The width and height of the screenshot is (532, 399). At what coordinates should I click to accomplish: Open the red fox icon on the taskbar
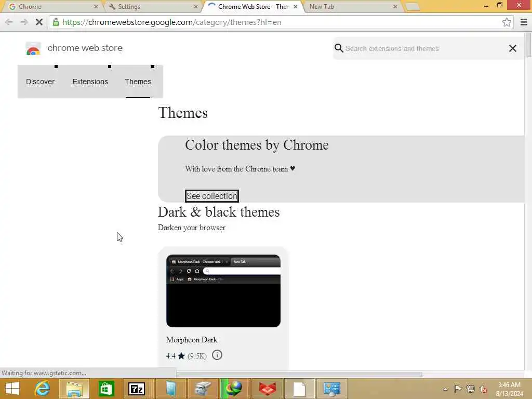click(x=267, y=389)
